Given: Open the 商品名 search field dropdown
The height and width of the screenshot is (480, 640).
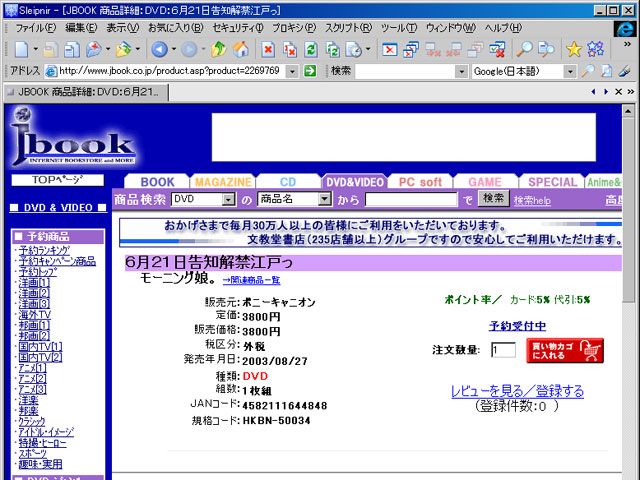Looking at the screenshot, I should click(x=324, y=199).
